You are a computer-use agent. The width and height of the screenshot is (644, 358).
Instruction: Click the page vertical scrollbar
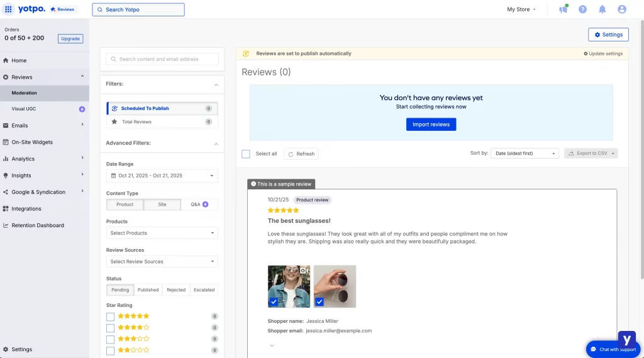(642, 150)
